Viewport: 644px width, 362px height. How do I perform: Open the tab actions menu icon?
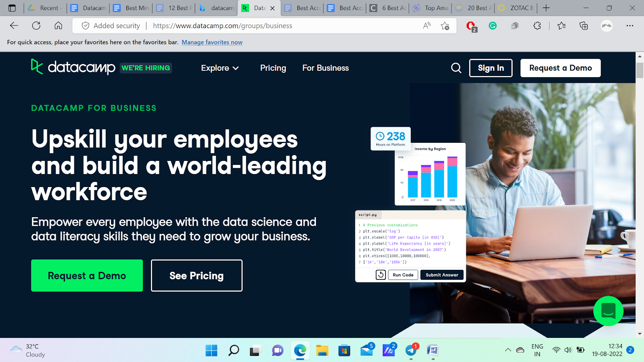[12, 8]
